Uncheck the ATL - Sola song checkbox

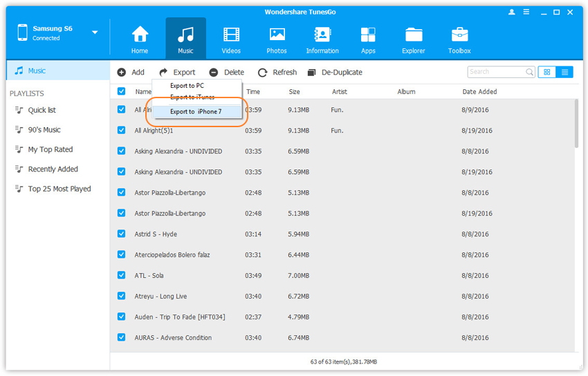coord(122,275)
